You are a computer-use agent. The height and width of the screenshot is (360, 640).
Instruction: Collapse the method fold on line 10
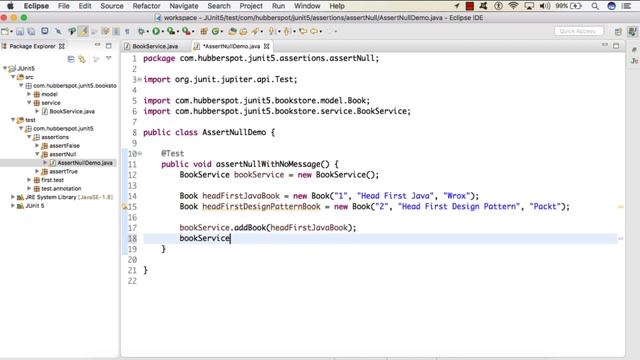(140, 153)
